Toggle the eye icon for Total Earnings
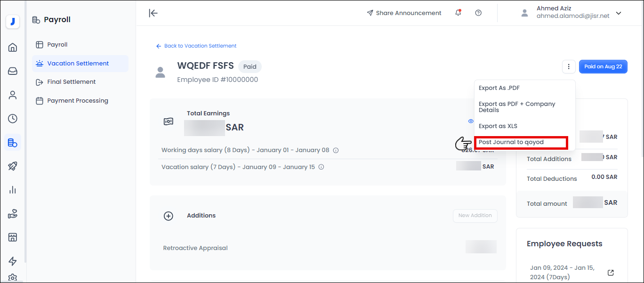Viewport: 644px width, 283px height. 471,121
